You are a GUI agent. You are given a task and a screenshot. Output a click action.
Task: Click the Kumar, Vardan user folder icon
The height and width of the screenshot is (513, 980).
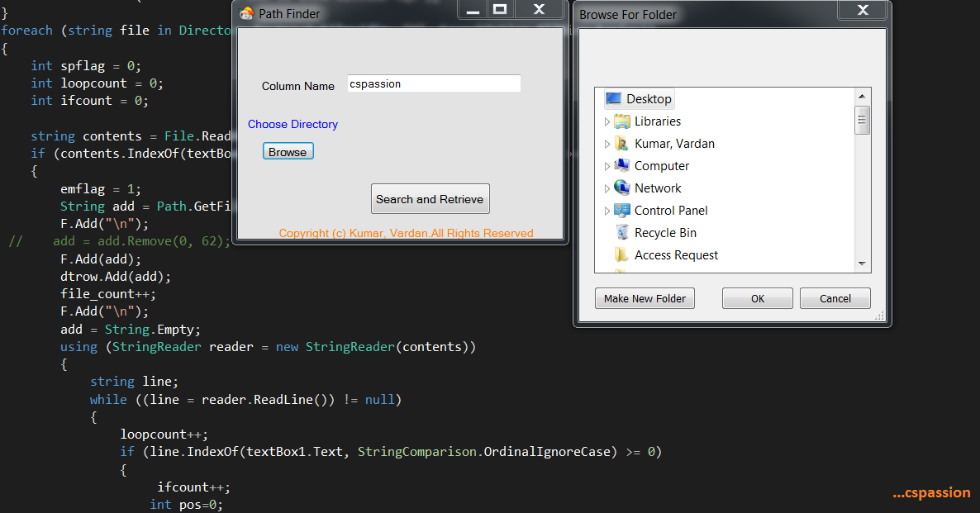coord(622,144)
